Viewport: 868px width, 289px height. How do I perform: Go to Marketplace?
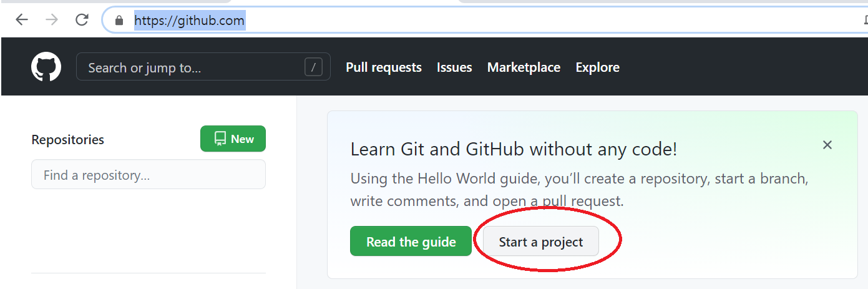(524, 67)
